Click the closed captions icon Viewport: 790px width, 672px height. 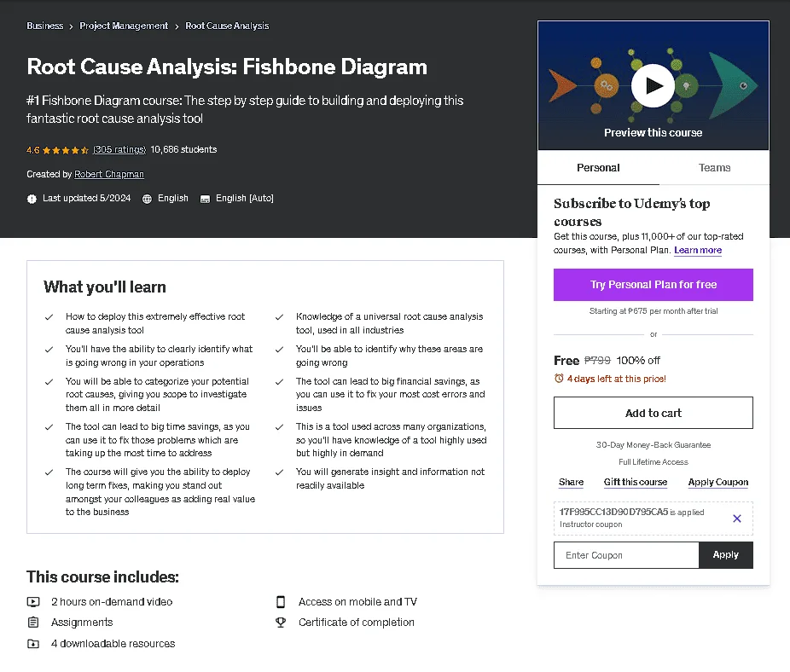[205, 199]
